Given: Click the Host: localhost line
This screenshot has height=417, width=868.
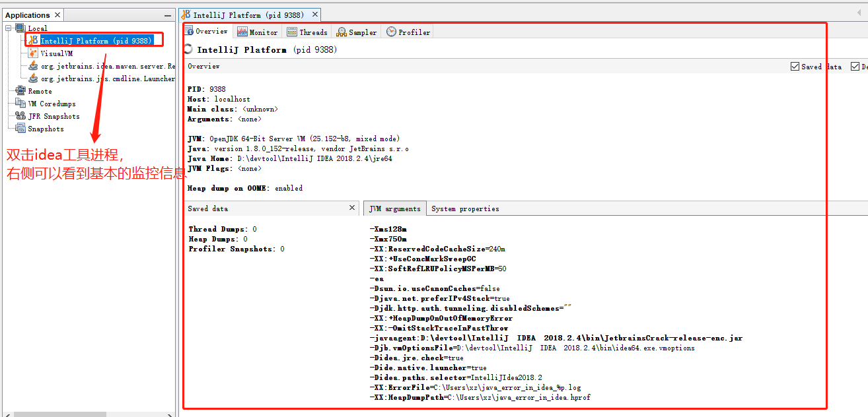Looking at the screenshot, I should pyautogui.click(x=219, y=99).
